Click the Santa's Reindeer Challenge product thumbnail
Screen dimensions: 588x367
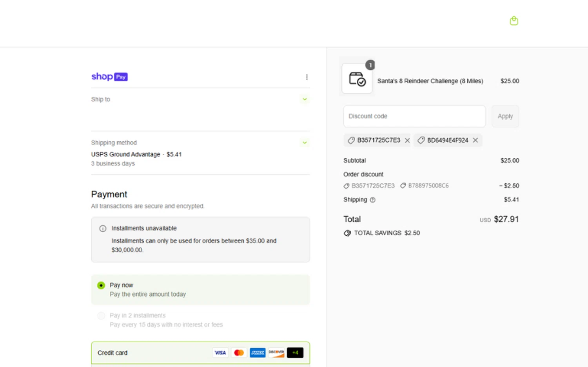[357, 79]
